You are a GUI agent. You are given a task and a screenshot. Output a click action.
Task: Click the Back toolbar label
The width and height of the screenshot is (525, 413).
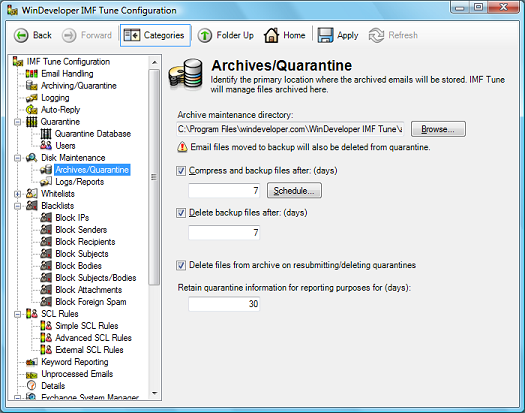[42, 35]
